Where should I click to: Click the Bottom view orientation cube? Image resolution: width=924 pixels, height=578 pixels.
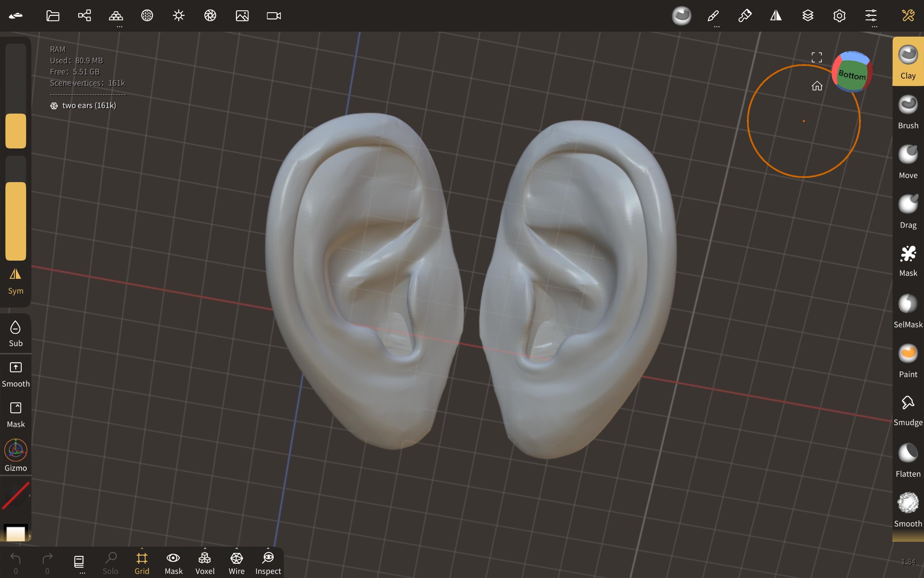coord(852,72)
